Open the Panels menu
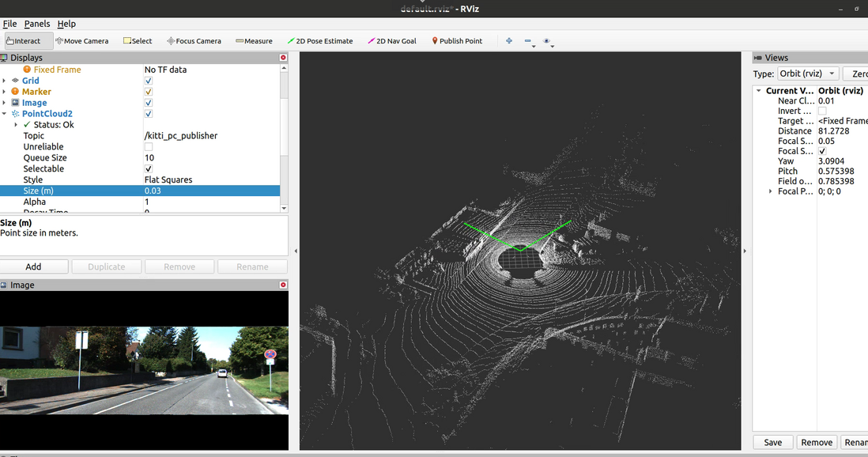Screen dimensions: 868x457 click(37, 24)
